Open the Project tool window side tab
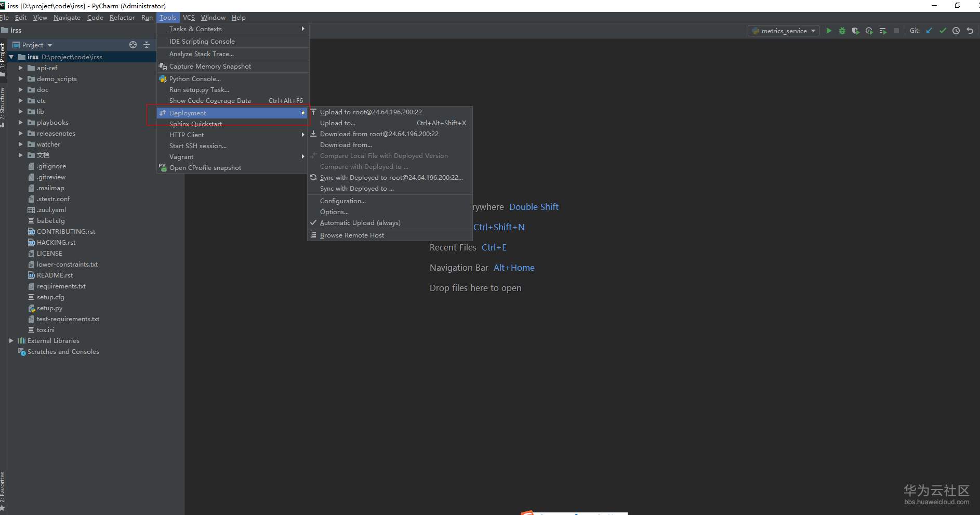Image resolution: width=980 pixels, height=515 pixels. coord(3,59)
